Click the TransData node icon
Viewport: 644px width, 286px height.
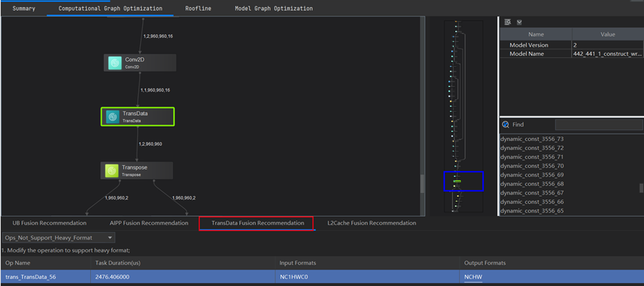[x=112, y=117]
